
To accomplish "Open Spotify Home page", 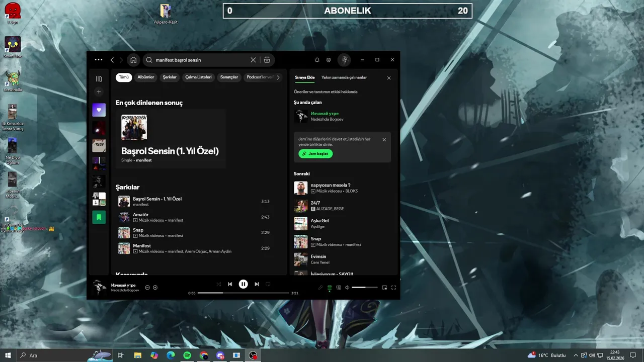I will coord(133,60).
